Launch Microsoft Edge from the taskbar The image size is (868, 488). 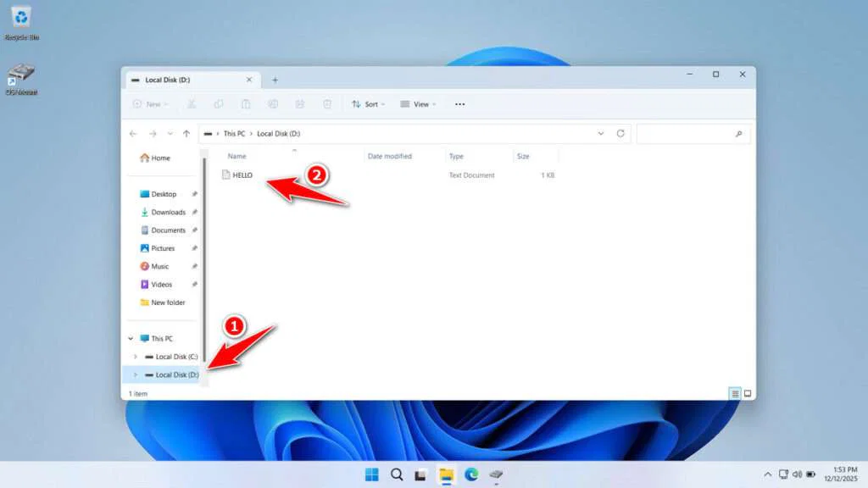tap(472, 474)
